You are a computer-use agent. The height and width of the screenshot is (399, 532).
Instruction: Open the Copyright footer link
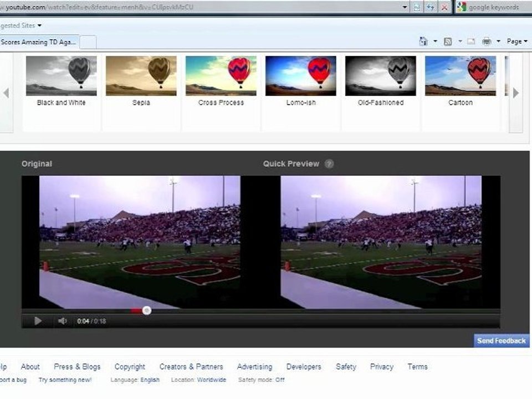coord(130,367)
